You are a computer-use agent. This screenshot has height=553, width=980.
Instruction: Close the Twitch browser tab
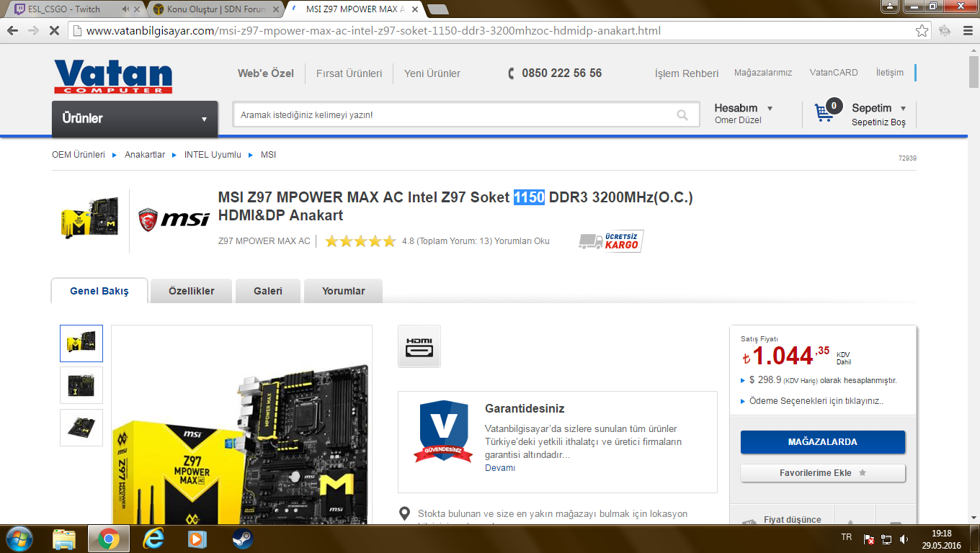pyautogui.click(x=138, y=9)
